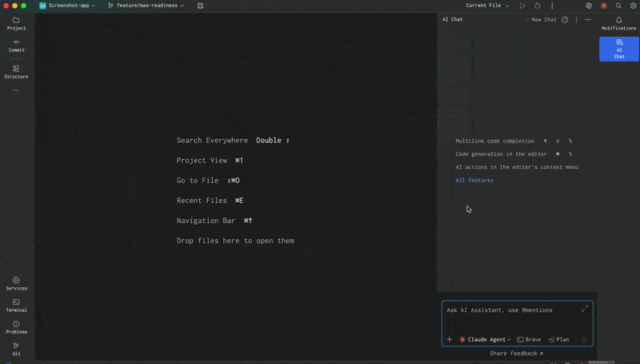
Task: Click the All features link
Action: (474, 180)
